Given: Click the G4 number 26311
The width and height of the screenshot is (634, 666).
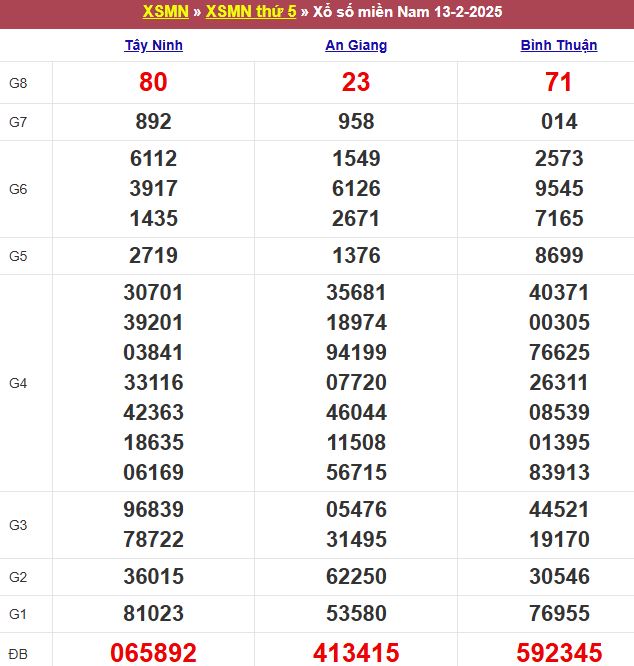Looking at the screenshot, I should [559, 382].
